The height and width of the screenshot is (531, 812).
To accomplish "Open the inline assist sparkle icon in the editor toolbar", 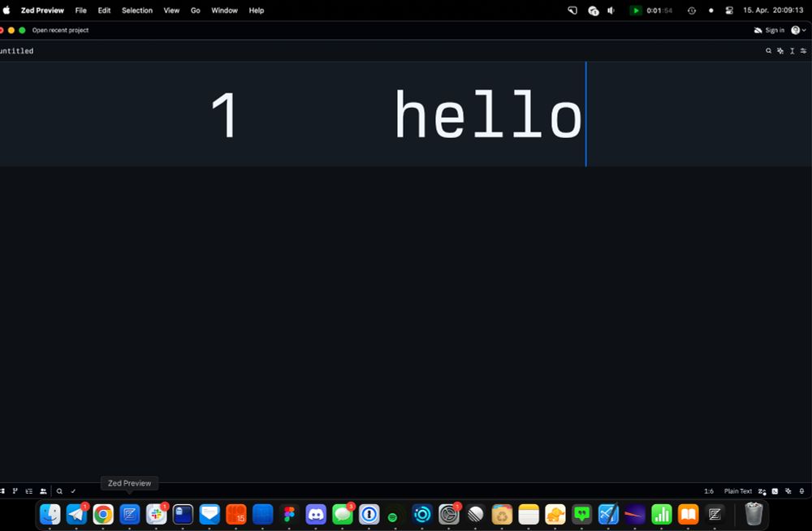I will click(780, 51).
